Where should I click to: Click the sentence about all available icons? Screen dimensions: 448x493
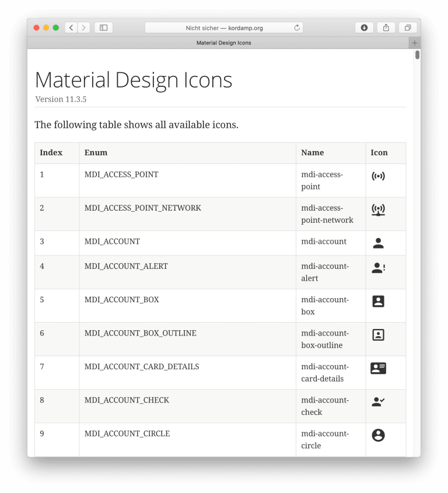click(x=136, y=125)
